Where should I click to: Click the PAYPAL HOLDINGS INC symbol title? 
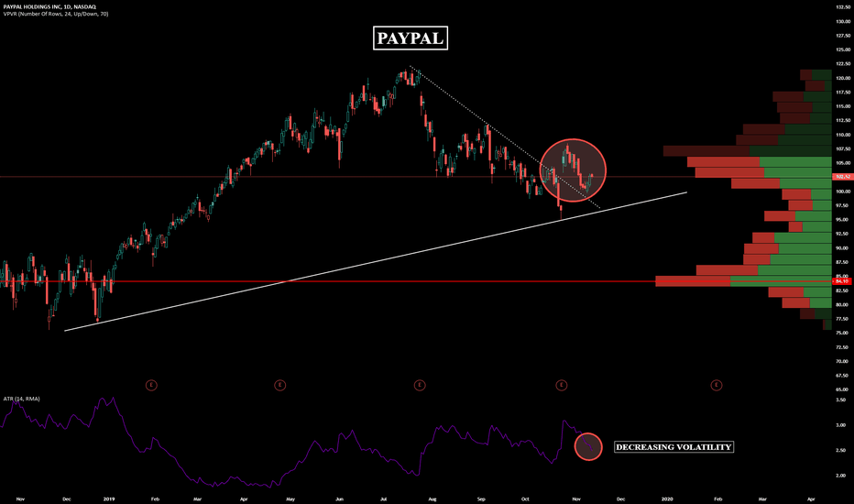(x=49, y=7)
